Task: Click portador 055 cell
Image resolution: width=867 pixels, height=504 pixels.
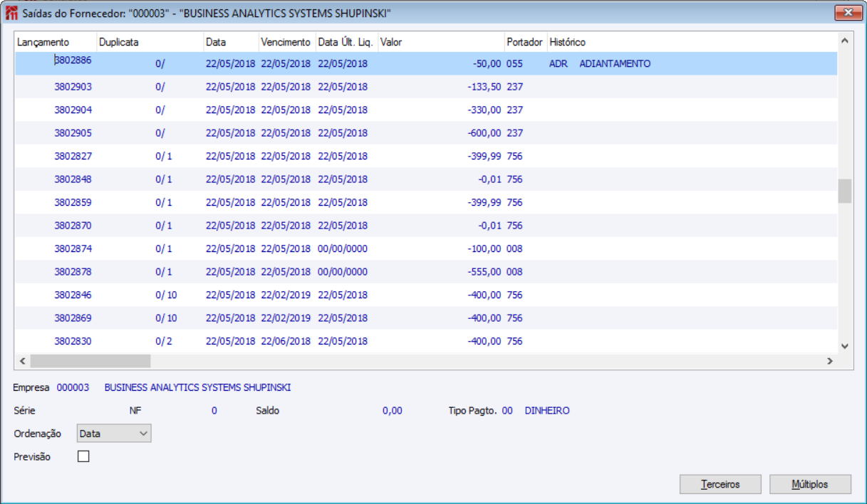Action: coord(514,63)
